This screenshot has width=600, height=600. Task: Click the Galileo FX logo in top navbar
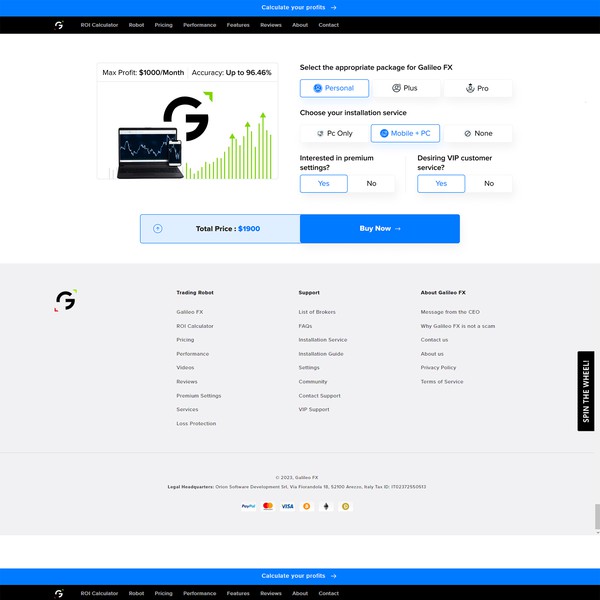(59, 25)
